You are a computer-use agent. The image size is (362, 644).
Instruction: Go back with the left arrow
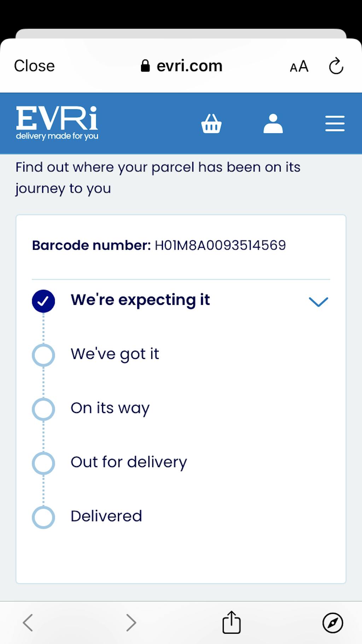coord(28,622)
